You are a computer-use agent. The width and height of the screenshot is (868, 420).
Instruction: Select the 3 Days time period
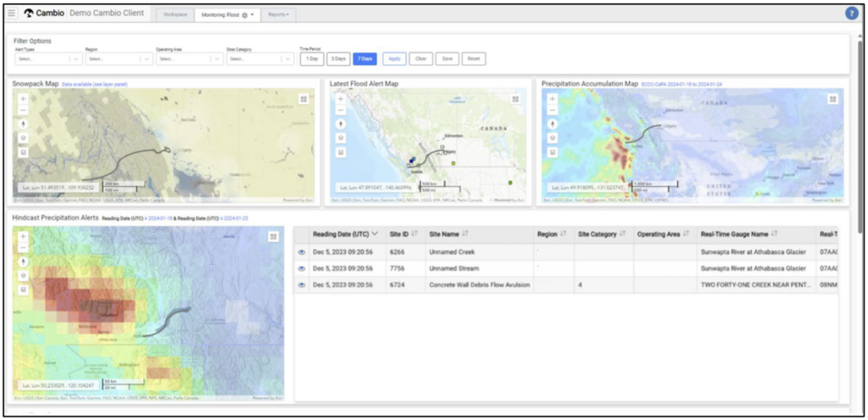coord(338,58)
